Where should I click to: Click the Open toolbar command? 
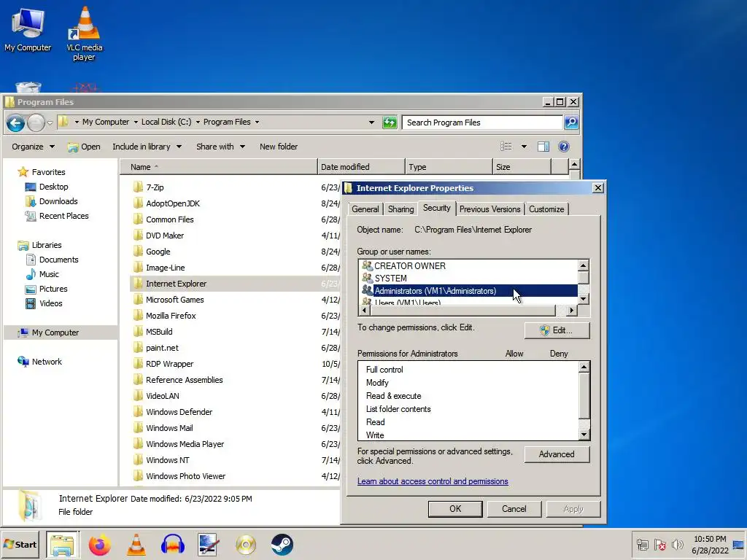(84, 147)
